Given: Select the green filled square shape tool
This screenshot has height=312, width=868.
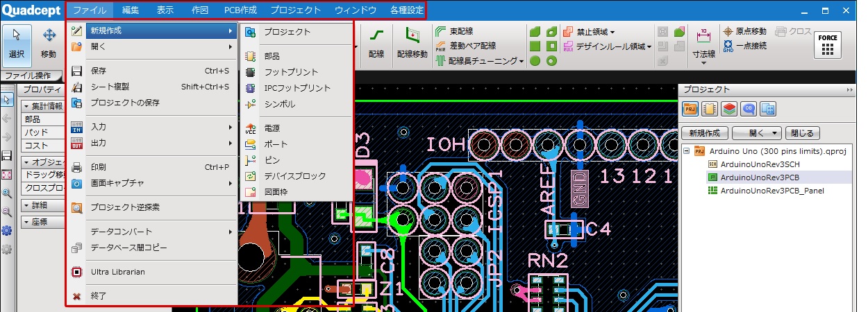Looking at the screenshot, I should coord(535,46).
